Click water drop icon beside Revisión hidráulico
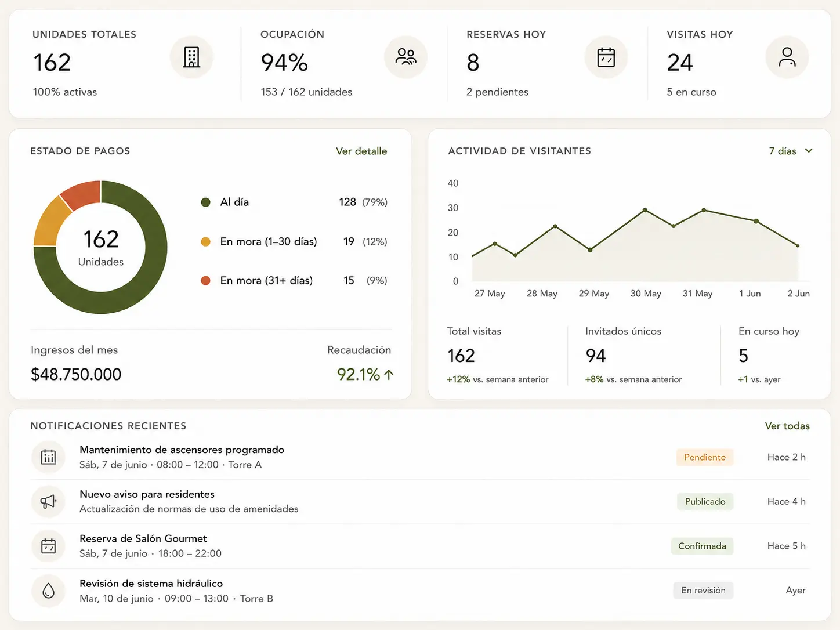Screen dimensions: 840x630 49,591
